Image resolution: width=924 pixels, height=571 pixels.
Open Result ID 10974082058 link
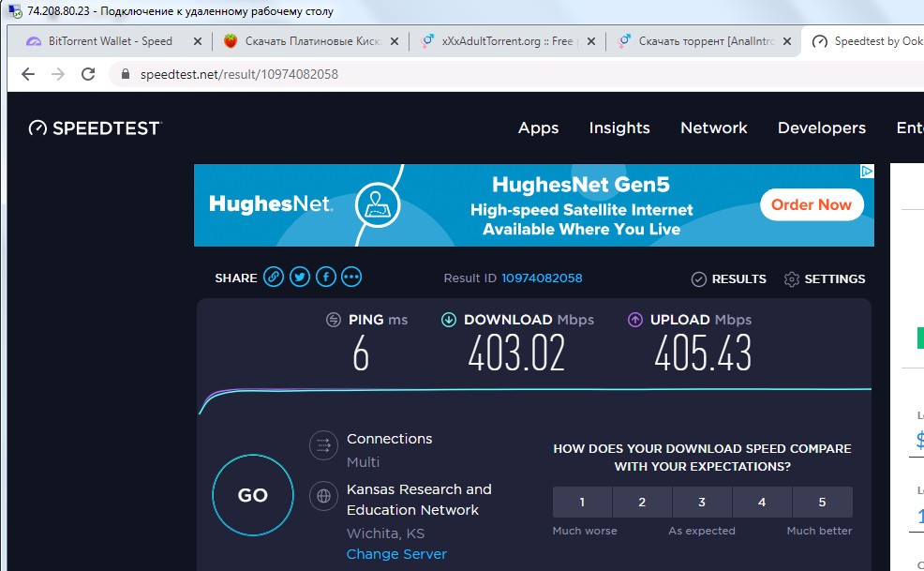click(542, 278)
